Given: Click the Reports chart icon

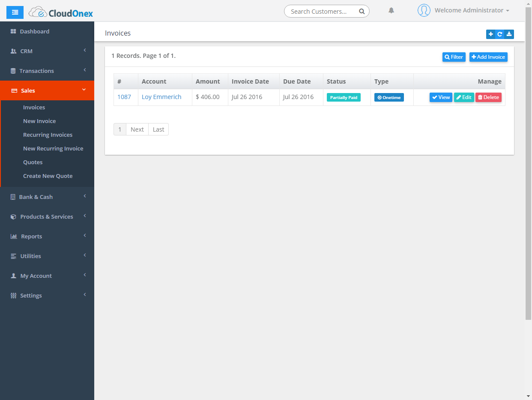Looking at the screenshot, I should 14,236.
